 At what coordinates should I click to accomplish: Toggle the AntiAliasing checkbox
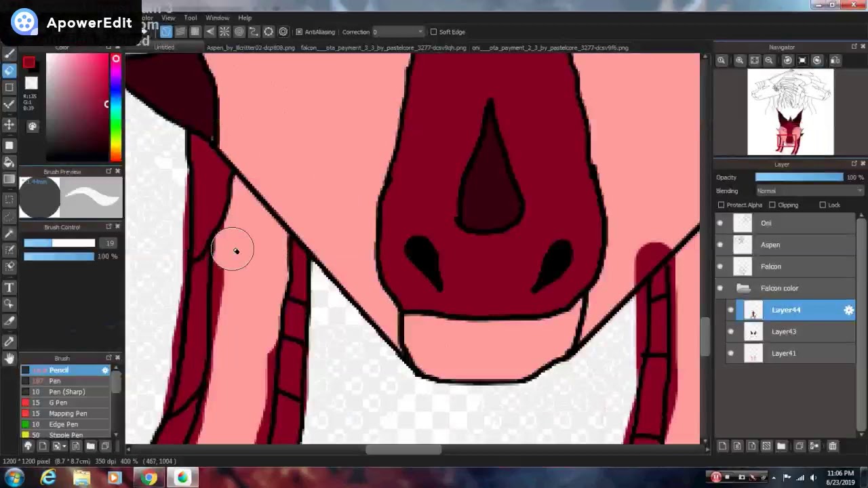(x=299, y=32)
